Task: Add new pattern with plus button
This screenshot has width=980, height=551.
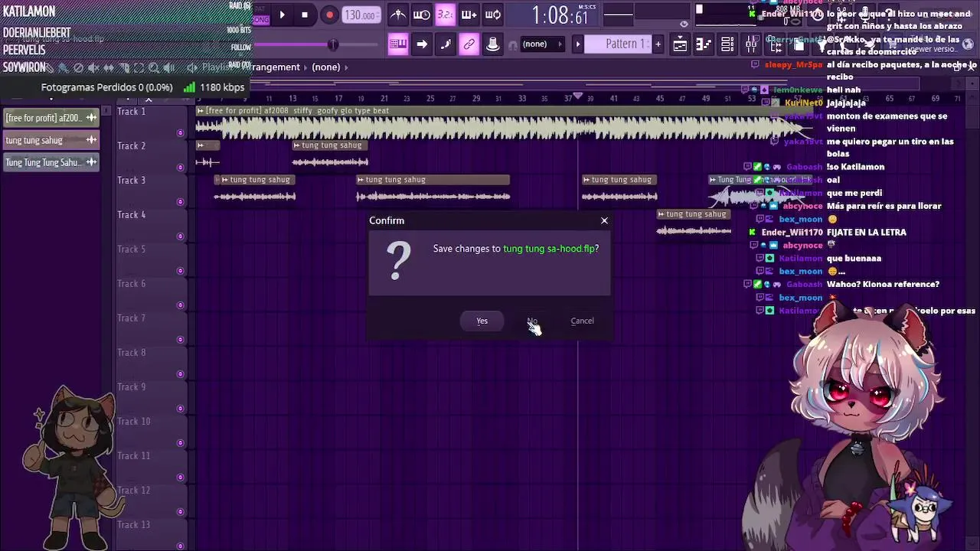Action: tap(658, 44)
